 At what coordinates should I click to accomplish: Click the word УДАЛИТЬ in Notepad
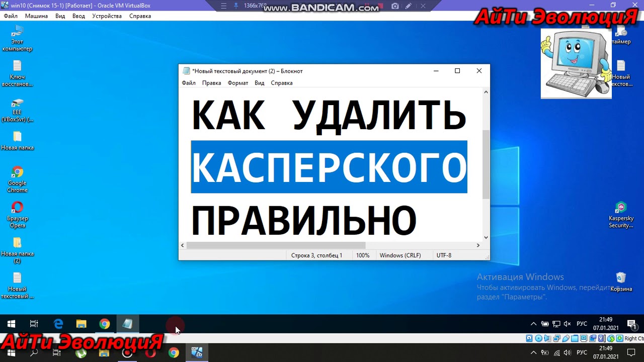pos(379,116)
